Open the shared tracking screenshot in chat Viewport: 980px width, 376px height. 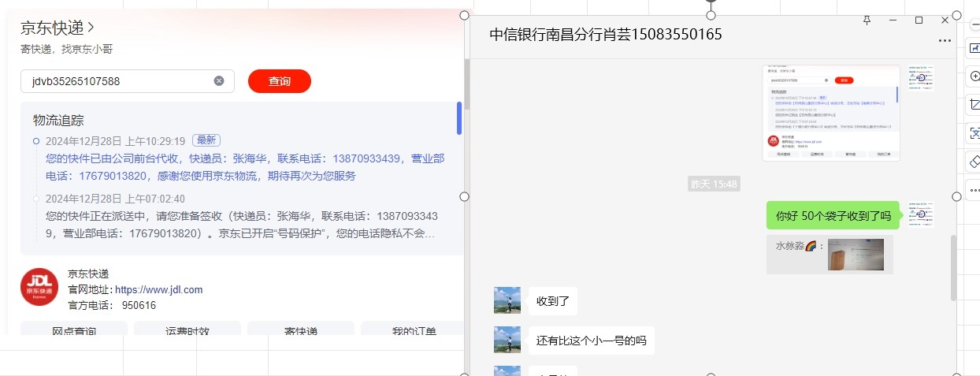(x=831, y=113)
